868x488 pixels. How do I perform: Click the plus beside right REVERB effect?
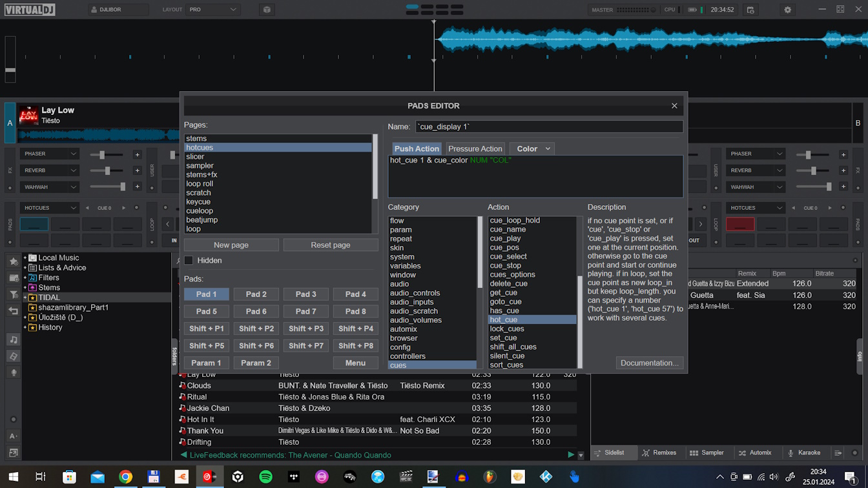(x=843, y=171)
